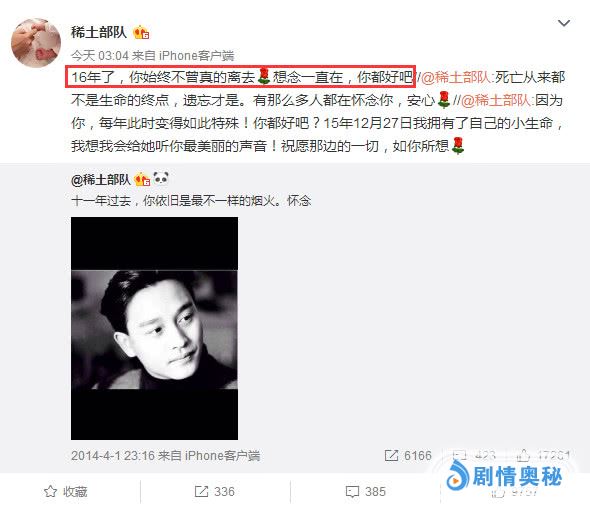Open second @稀土部队 mention in post text

click(496, 100)
